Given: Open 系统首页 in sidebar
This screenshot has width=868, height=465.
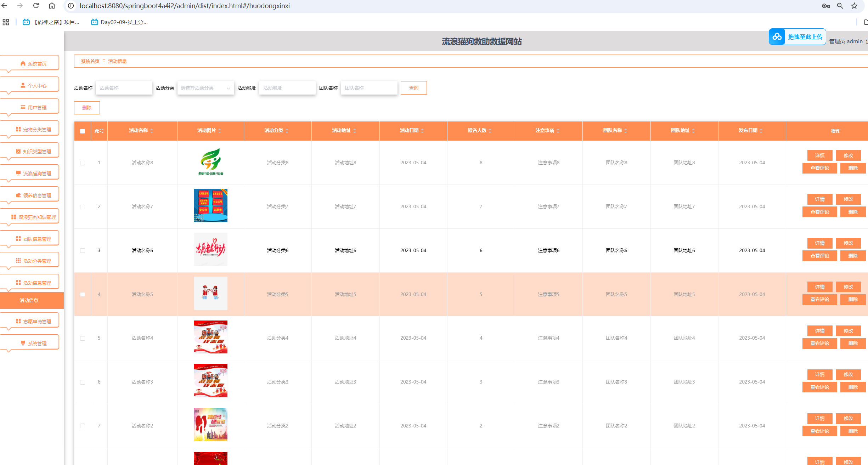Looking at the screenshot, I should pyautogui.click(x=30, y=63).
